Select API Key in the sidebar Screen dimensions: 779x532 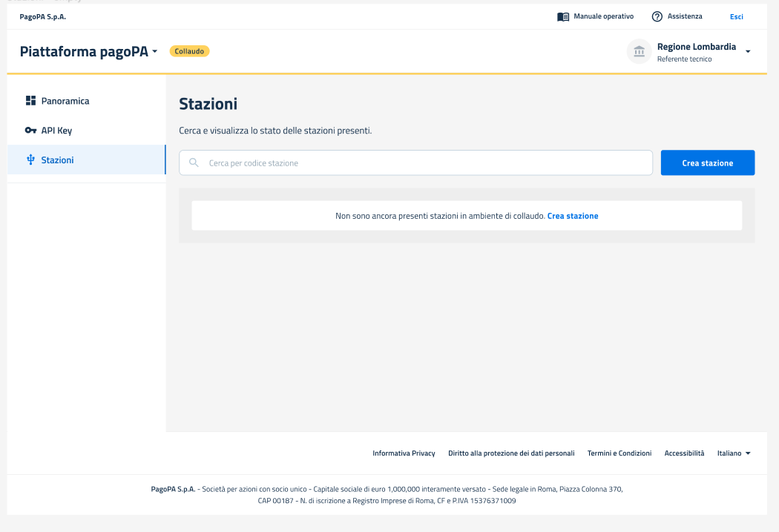coord(56,131)
